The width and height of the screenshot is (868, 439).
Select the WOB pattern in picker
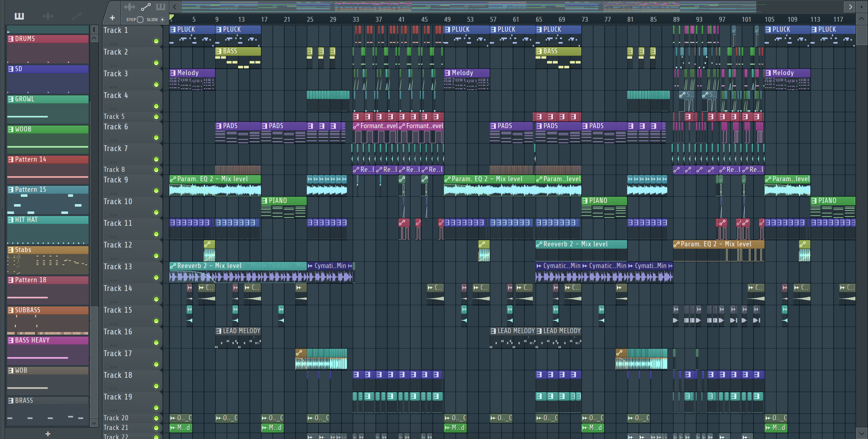point(48,381)
